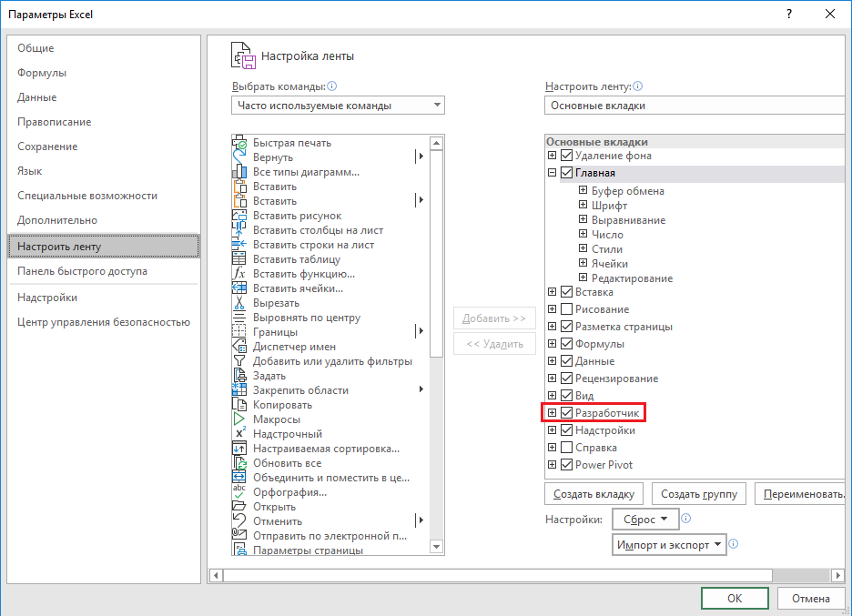Disable the Разработчик checkbox
This screenshot has width=852, height=616.
point(566,413)
